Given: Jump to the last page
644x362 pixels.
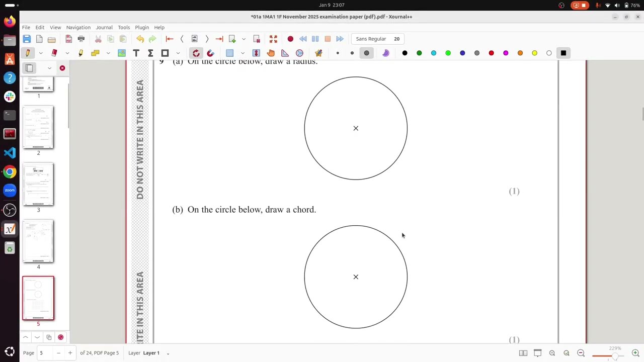Looking at the screenshot, I should (219, 39).
